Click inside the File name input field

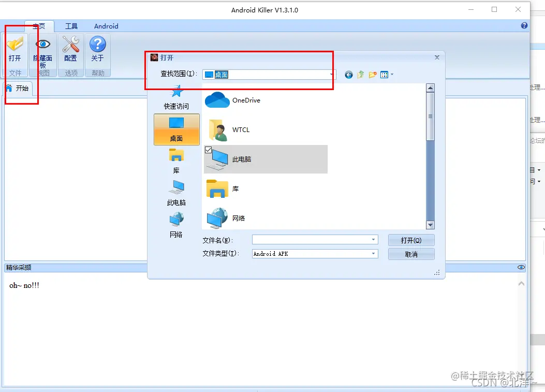click(315, 240)
